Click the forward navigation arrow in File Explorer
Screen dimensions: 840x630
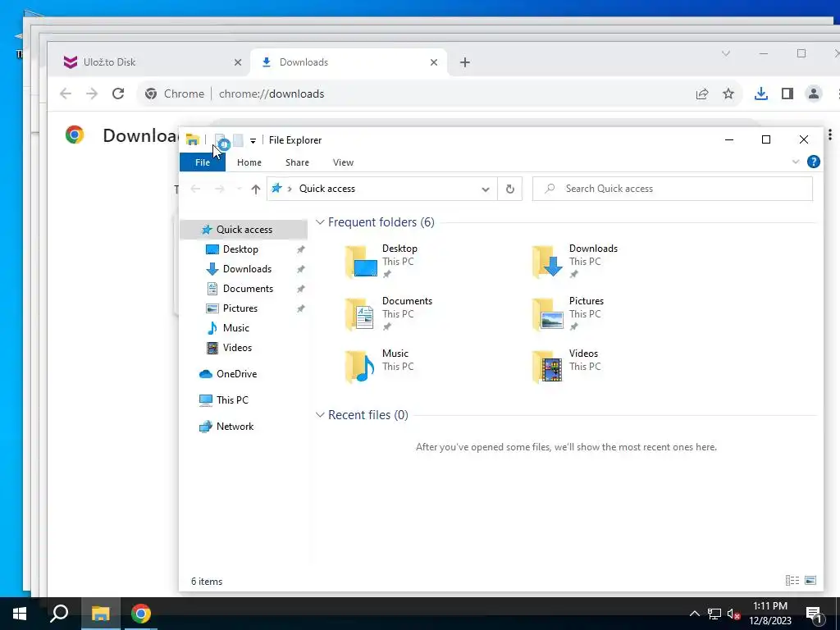tap(220, 189)
